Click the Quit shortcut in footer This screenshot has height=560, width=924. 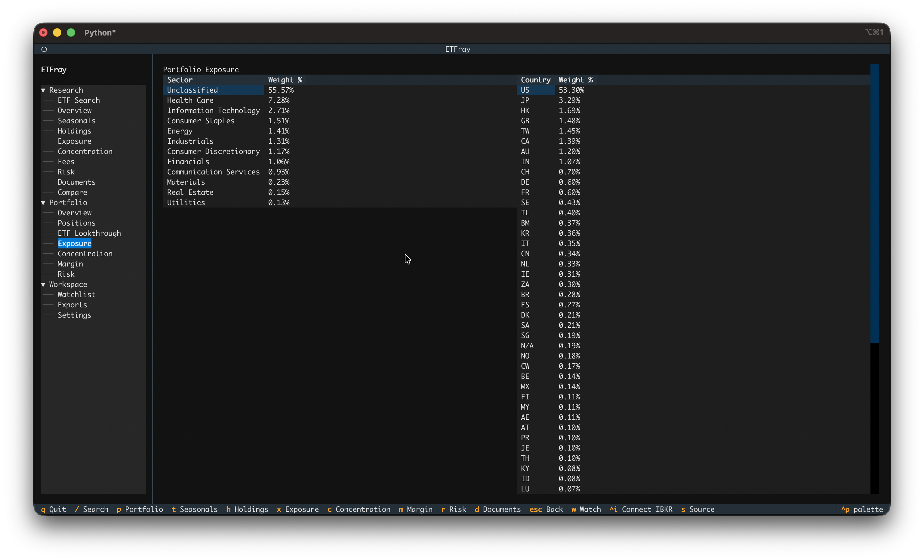click(x=53, y=509)
